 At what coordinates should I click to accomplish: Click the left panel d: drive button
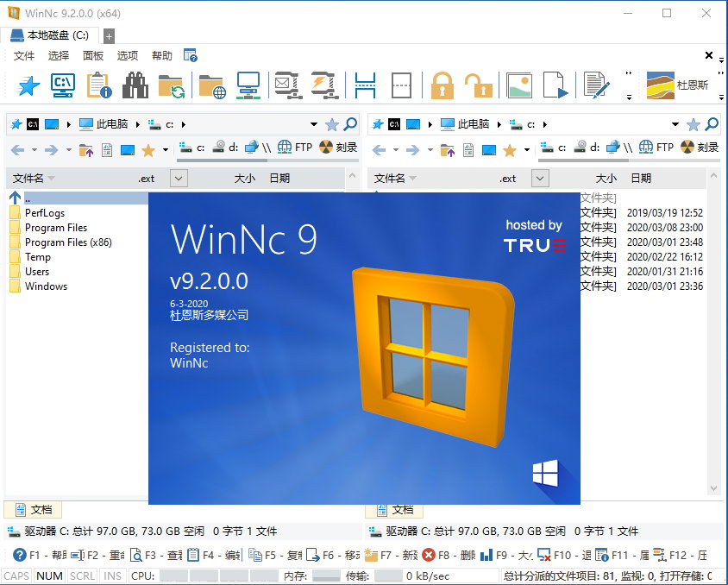coord(225,148)
